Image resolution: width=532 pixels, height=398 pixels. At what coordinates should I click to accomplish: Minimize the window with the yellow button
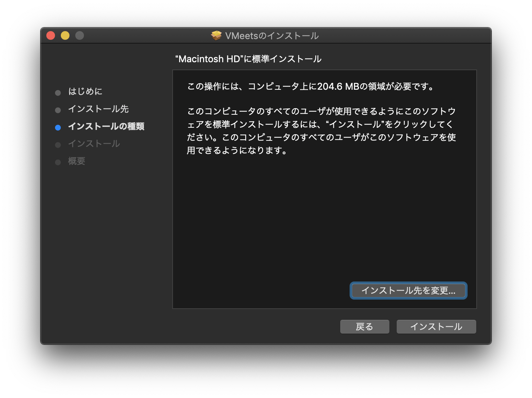coord(65,35)
